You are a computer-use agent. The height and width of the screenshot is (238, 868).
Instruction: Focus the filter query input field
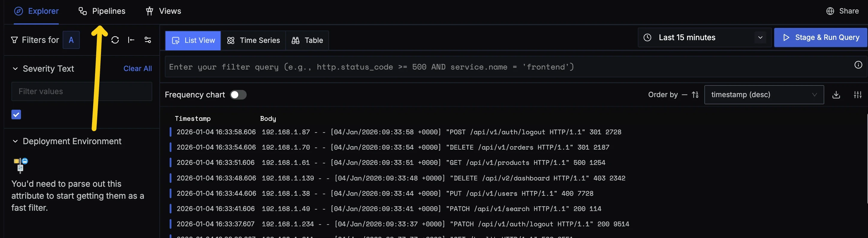(x=505, y=67)
